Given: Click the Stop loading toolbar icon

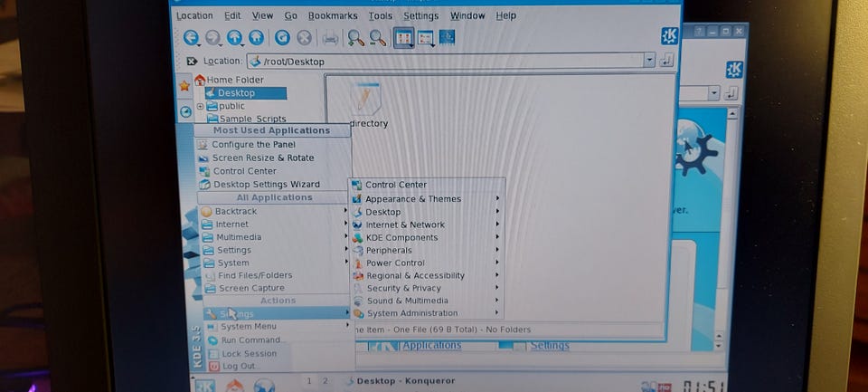Looking at the screenshot, I should click(x=304, y=38).
